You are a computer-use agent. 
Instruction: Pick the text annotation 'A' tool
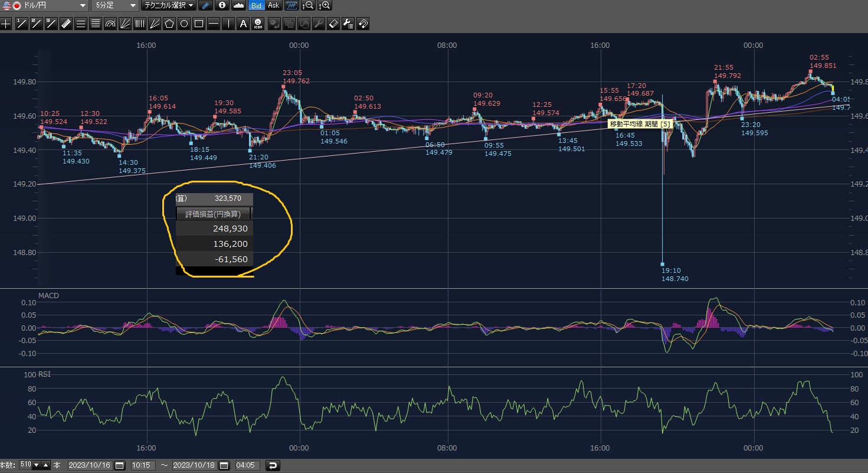[243, 24]
